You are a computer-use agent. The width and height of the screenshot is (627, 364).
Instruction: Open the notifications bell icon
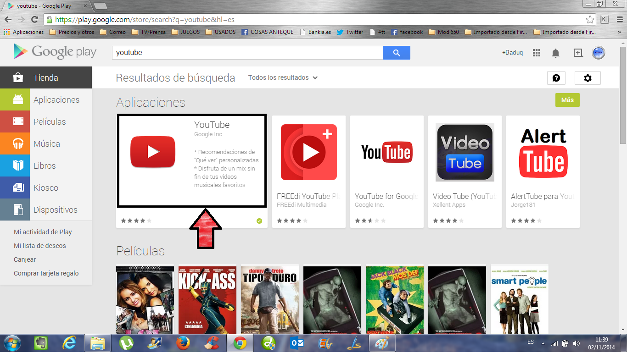pos(555,53)
